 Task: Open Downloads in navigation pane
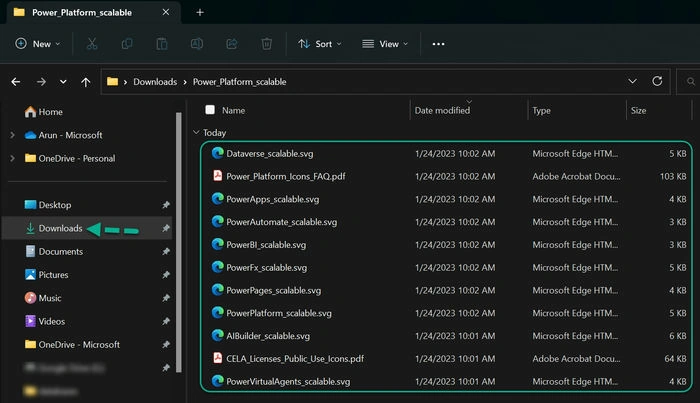(x=54, y=228)
